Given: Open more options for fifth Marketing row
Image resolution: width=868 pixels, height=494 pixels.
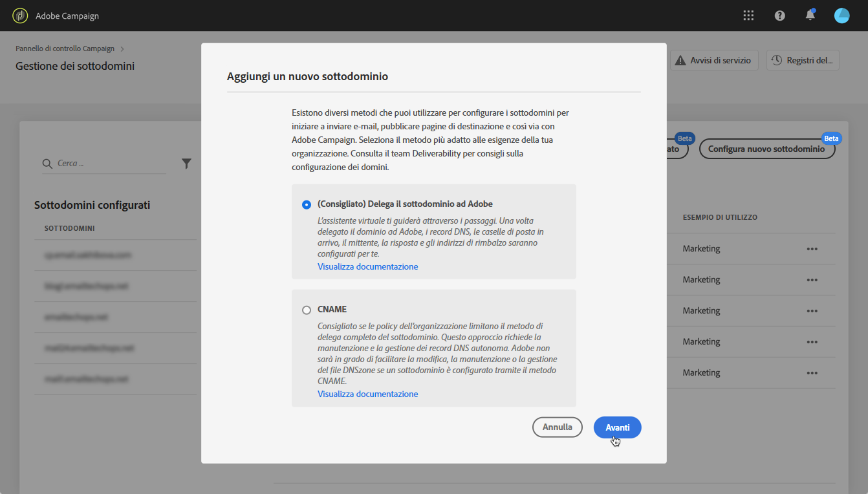Looking at the screenshot, I should click(812, 373).
